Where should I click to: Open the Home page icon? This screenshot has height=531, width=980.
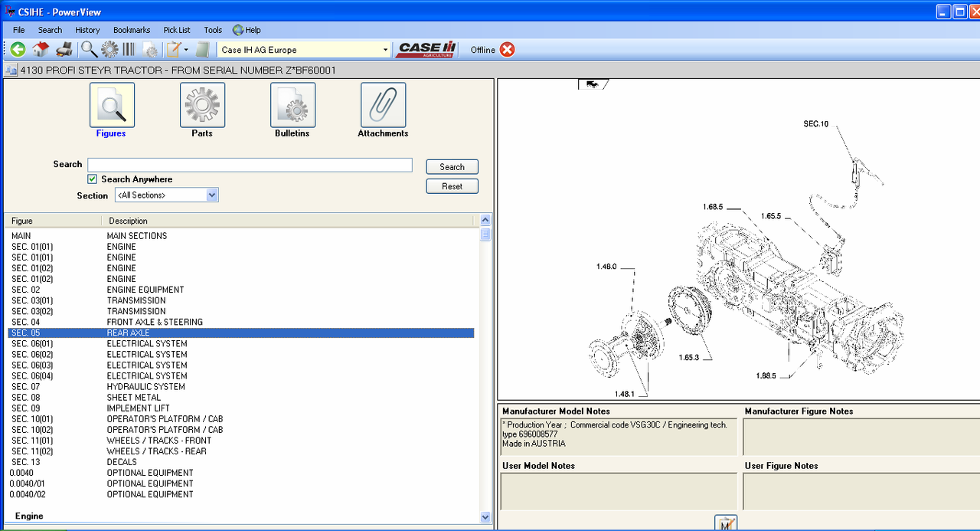point(41,50)
